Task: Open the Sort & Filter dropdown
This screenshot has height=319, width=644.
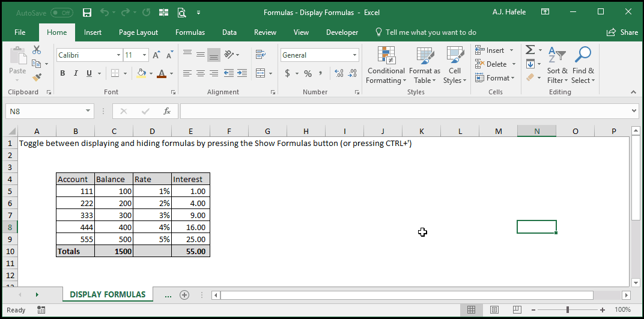Action: 557,65
